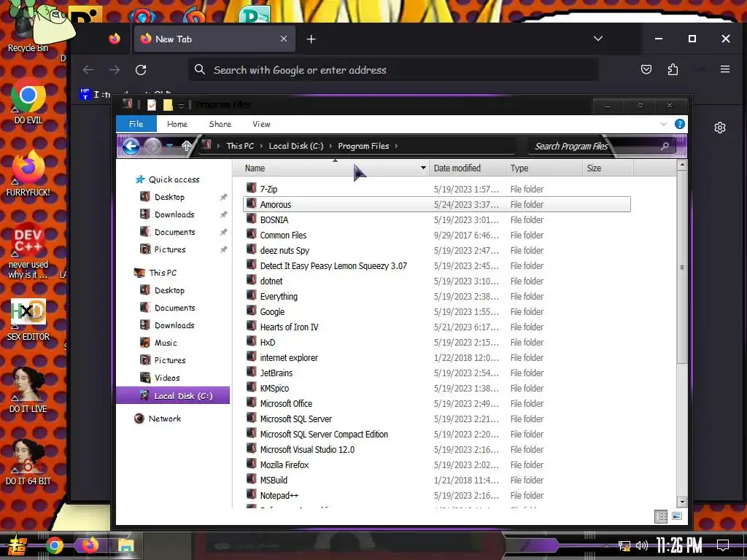Click Chrome icon in the taskbar
The image size is (747, 560).
tap(54, 545)
